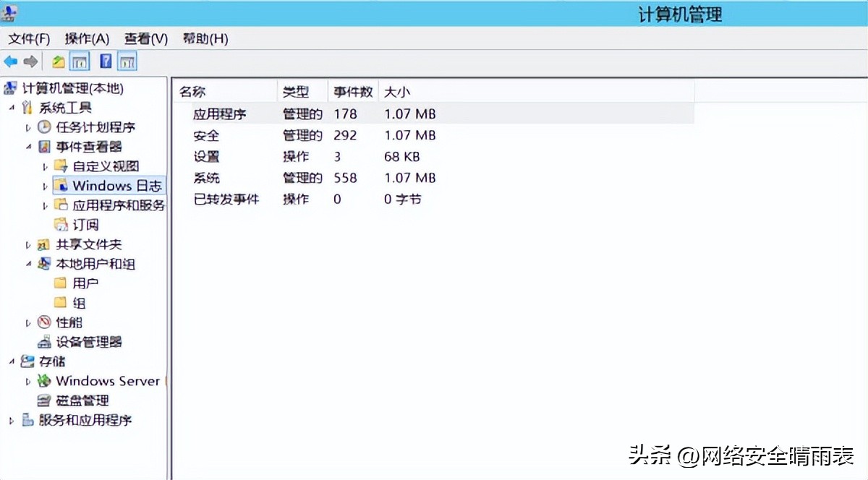Select the 磁盘管理 (Disk Management) item
Screen dimensions: 868x480
coord(85,400)
